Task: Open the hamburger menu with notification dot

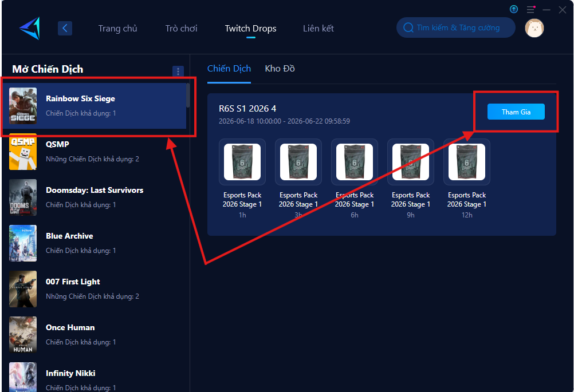Action: click(531, 10)
